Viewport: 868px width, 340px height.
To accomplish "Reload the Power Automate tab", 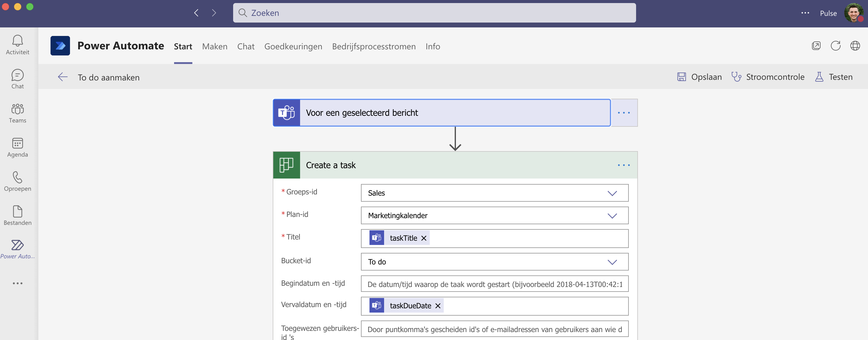I will click(836, 46).
